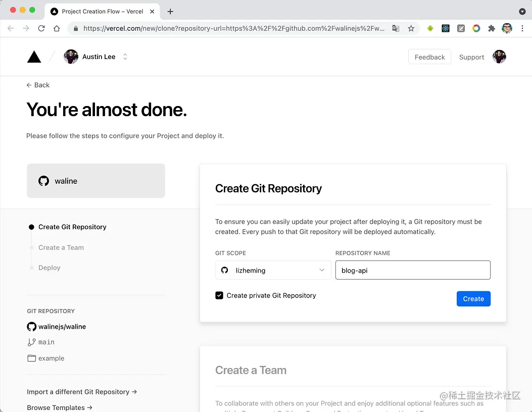The height and width of the screenshot is (412, 532).
Task: Click the 'Create a Team' section heading
Action: coord(251,370)
